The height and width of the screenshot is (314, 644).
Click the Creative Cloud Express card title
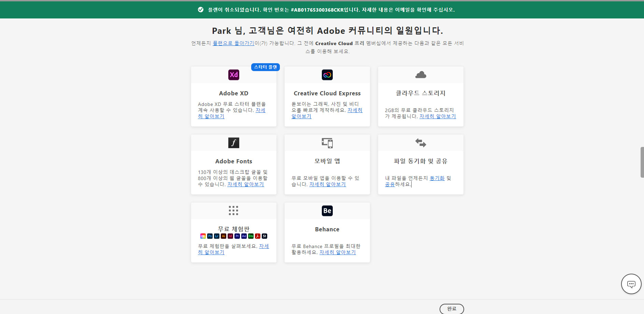327,93
